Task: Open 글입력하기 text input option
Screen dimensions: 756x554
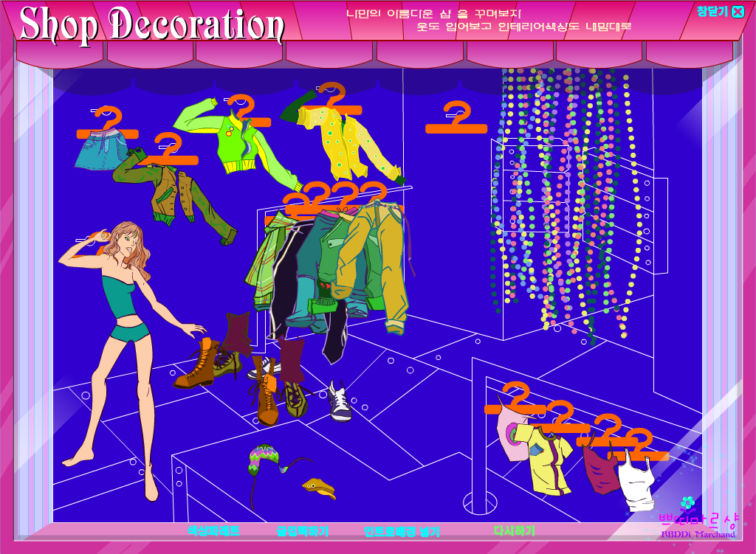Action: point(302,531)
